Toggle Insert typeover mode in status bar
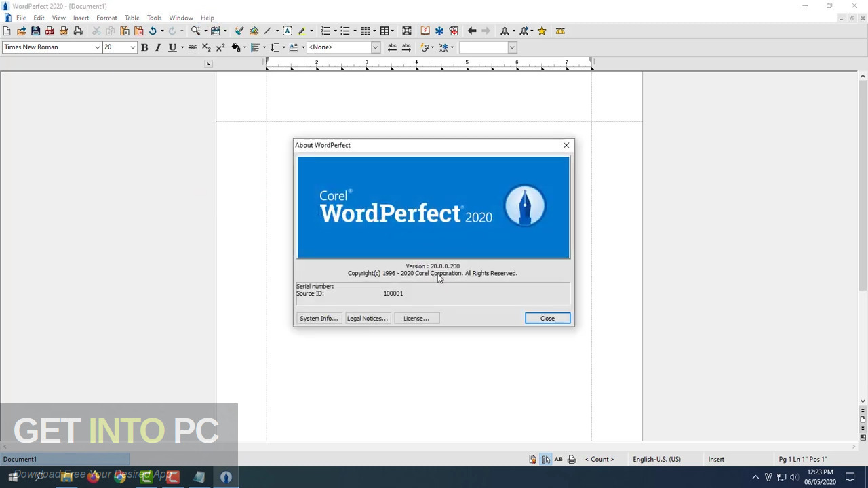Viewport: 868px width, 488px height. pyautogui.click(x=716, y=459)
